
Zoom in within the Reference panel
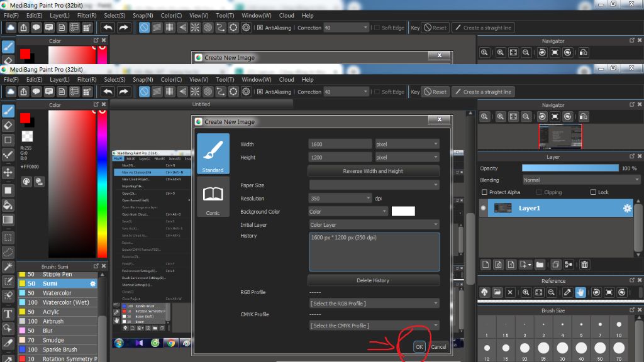click(526, 292)
